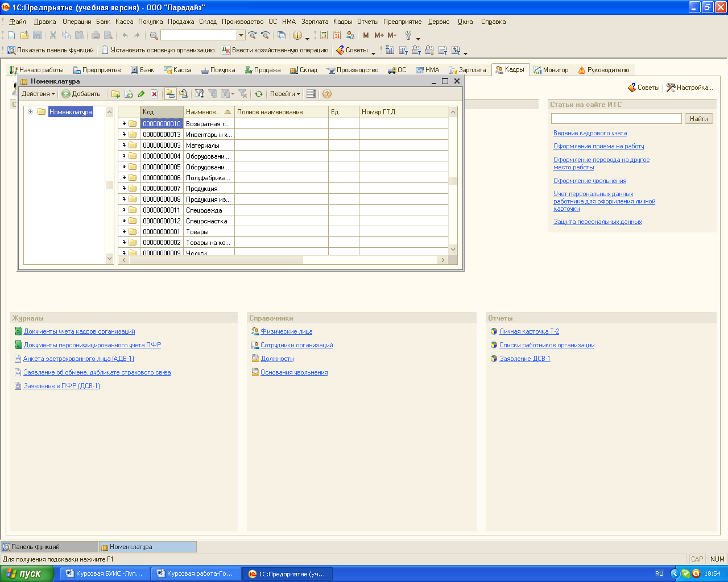This screenshot has height=582, width=728.
Task: Switch to the Банк tab
Action: [x=143, y=70]
